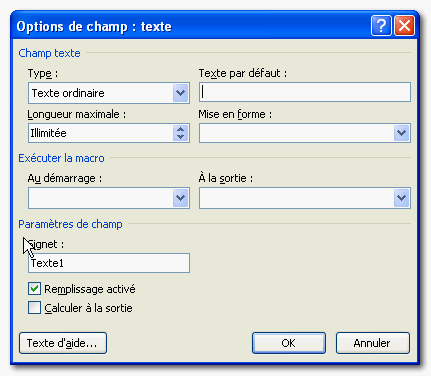This screenshot has height=376, width=431.
Task: Open the Type dropdown arrow
Action: (x=180, y=93)
